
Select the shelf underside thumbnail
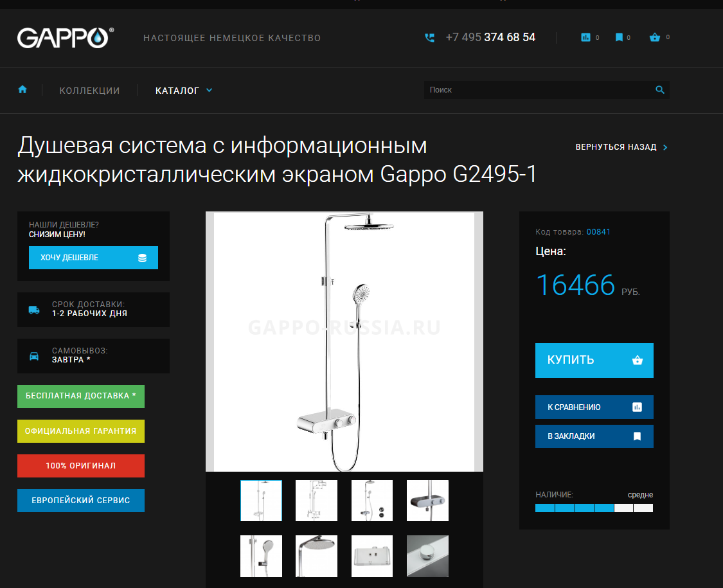(371, 556)
